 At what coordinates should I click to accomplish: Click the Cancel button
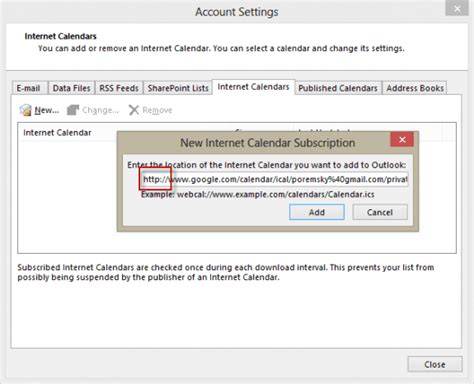(x=380, y=212)
